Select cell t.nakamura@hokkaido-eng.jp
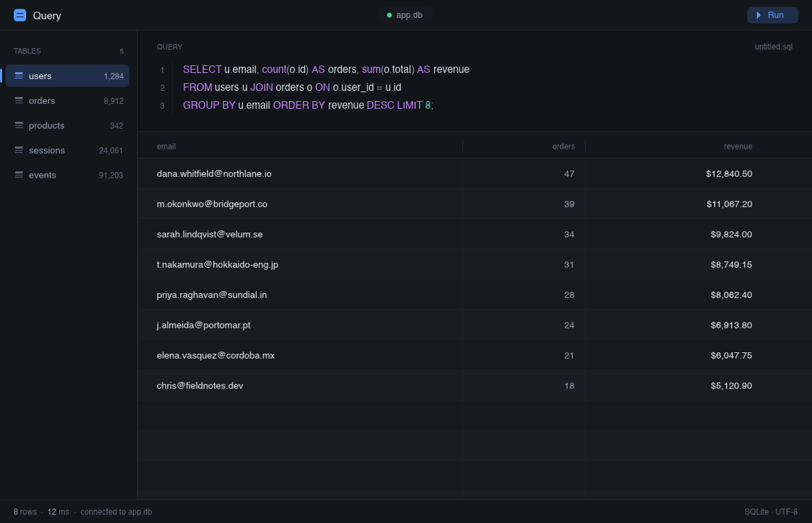Viewport: 812px width, 523px height. click(217, 265)
